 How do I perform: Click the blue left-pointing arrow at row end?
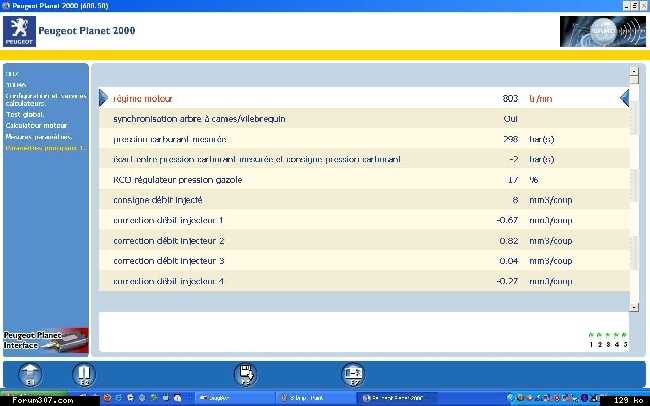tap(624, 98)
